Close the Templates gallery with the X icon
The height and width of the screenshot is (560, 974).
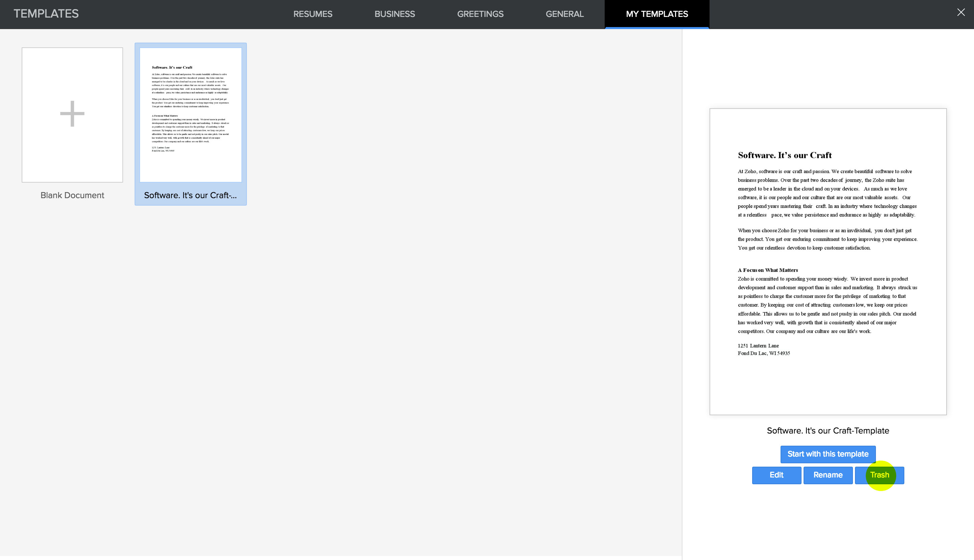pyautogui.click(x=960, y=13)
